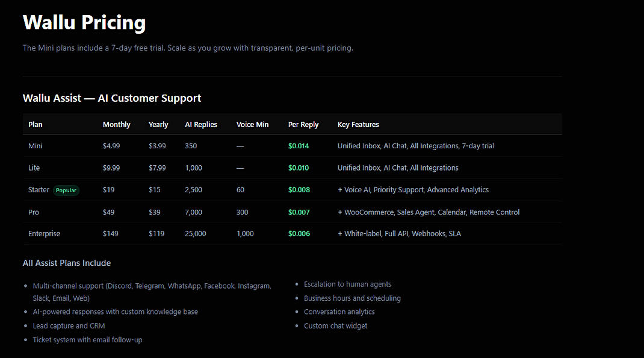Click the $0.006 per reply price
Screen dimensions: 644x358
coord(299,233)
